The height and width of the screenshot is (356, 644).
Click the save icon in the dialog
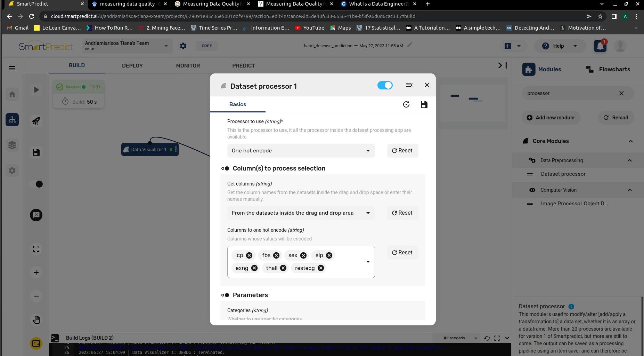tap(424, 104)
